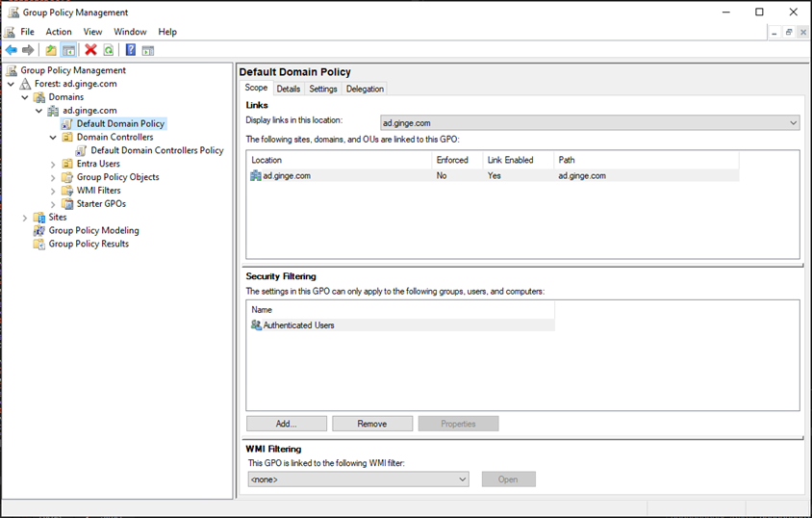Toggle the Show/Hide Action Pane icon
Viewport: 812px width, 518px height.
tap(148, 50)
